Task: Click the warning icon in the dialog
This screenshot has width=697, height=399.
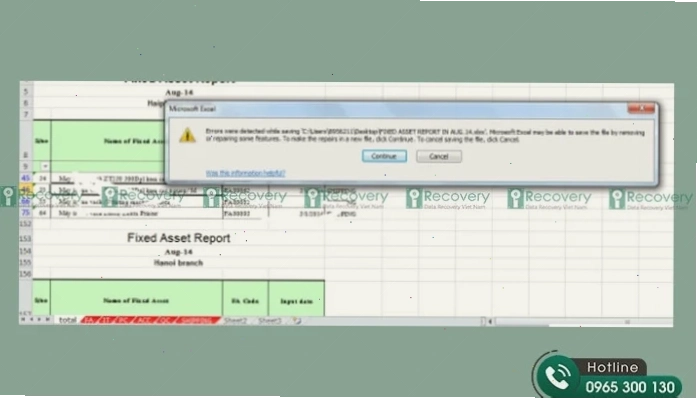Action: [x=187, y=136]
